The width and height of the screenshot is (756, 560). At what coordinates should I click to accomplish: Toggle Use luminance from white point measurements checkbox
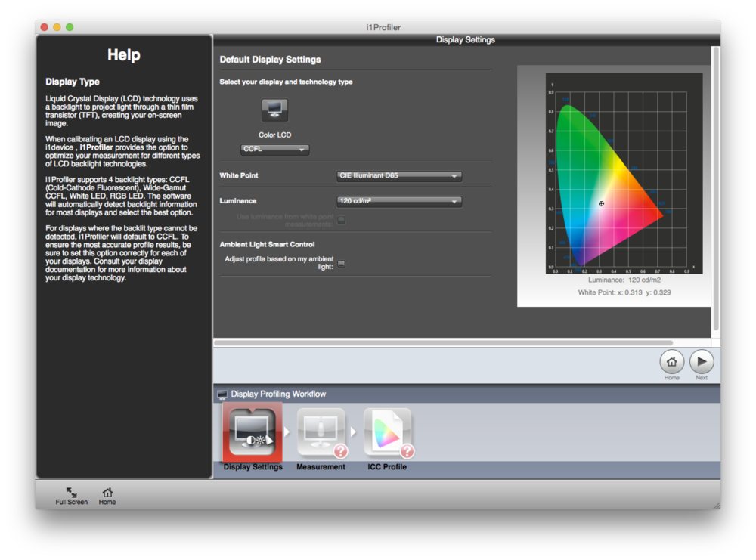pos(342,220)
